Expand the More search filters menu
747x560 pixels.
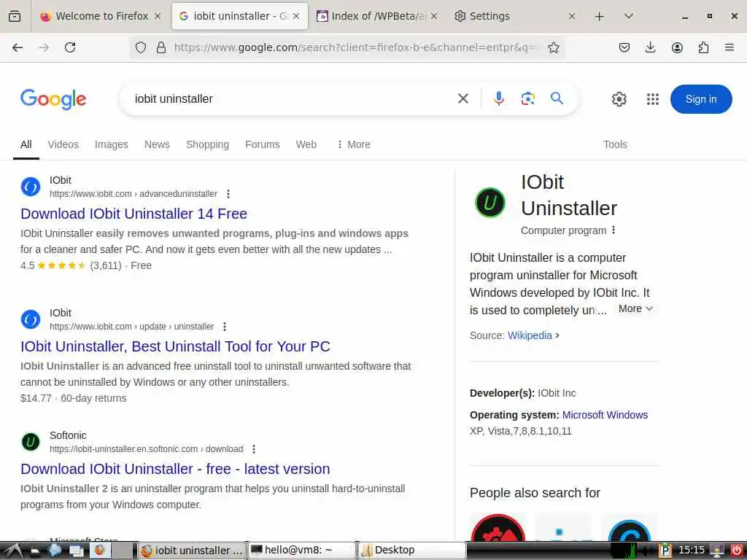tap(354, 144)
